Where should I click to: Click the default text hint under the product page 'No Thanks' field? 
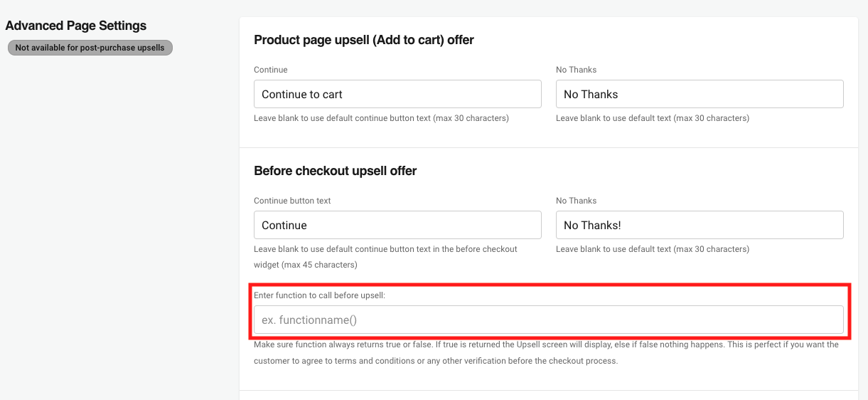point(653,118)
